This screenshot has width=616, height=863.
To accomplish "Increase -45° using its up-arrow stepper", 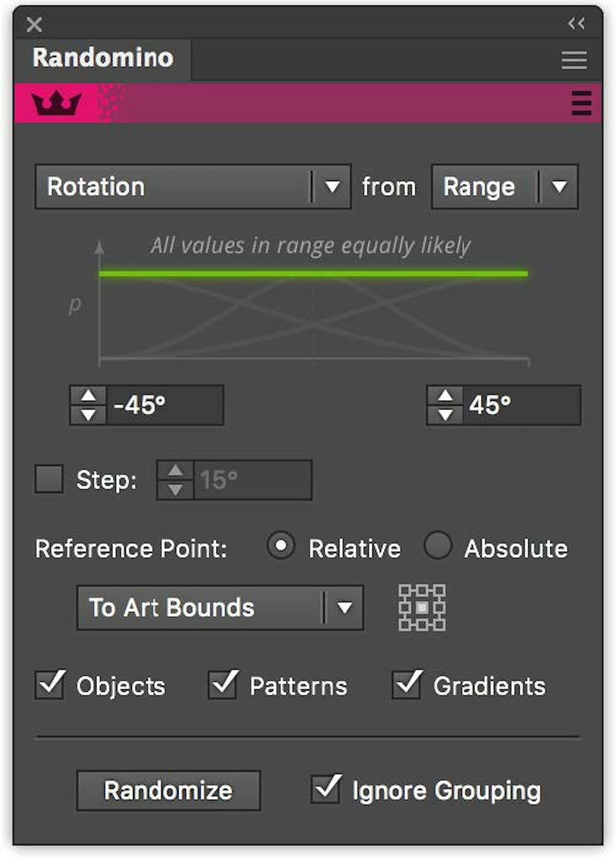I will click(x=87, y=395).
